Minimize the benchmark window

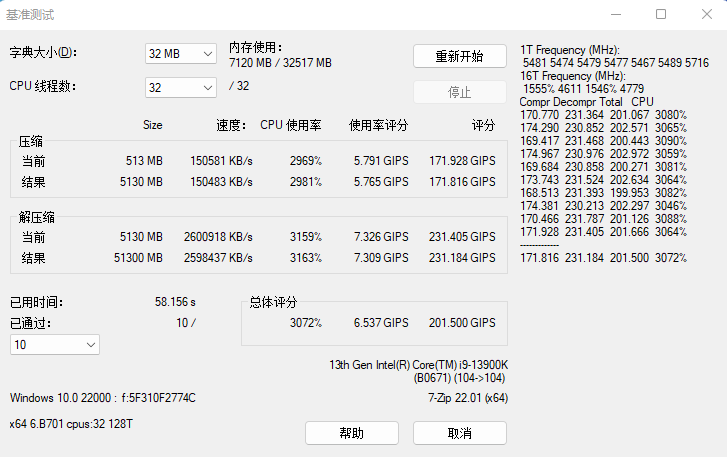(615, 14)
